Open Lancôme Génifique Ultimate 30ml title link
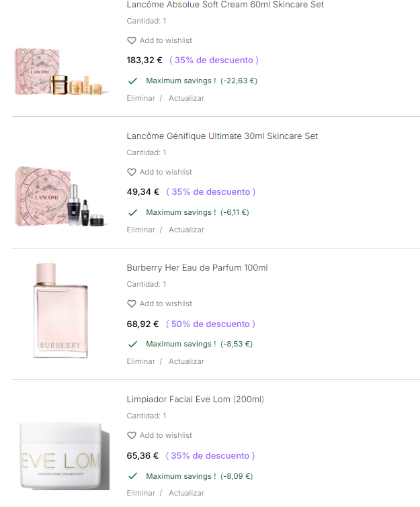Screen dimensions: 420x507 click(x=222, y=136)
